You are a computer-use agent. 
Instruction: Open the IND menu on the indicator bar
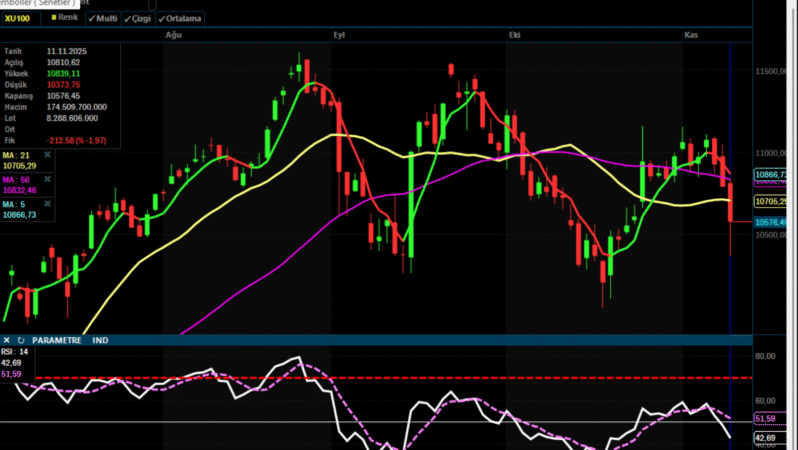click(100, 341)
